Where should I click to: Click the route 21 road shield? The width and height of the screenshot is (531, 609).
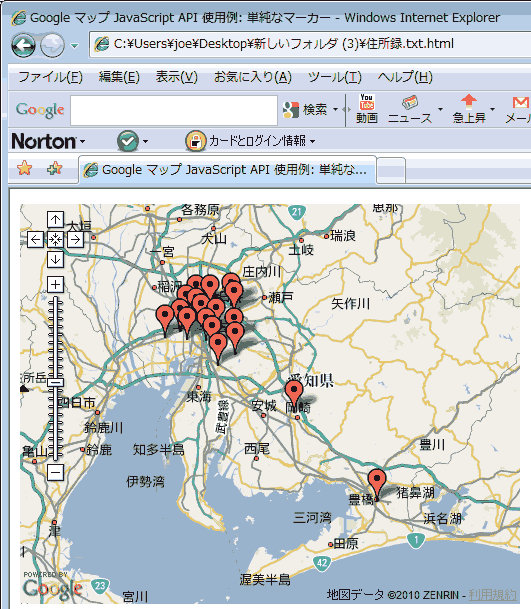coord(296,212)
